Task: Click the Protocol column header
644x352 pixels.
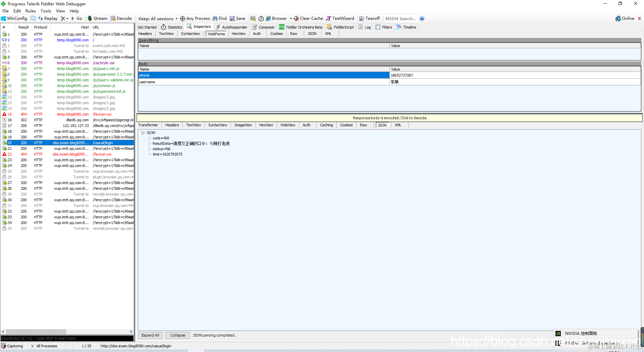Action: pyautogui.click(x=41, y=27)
